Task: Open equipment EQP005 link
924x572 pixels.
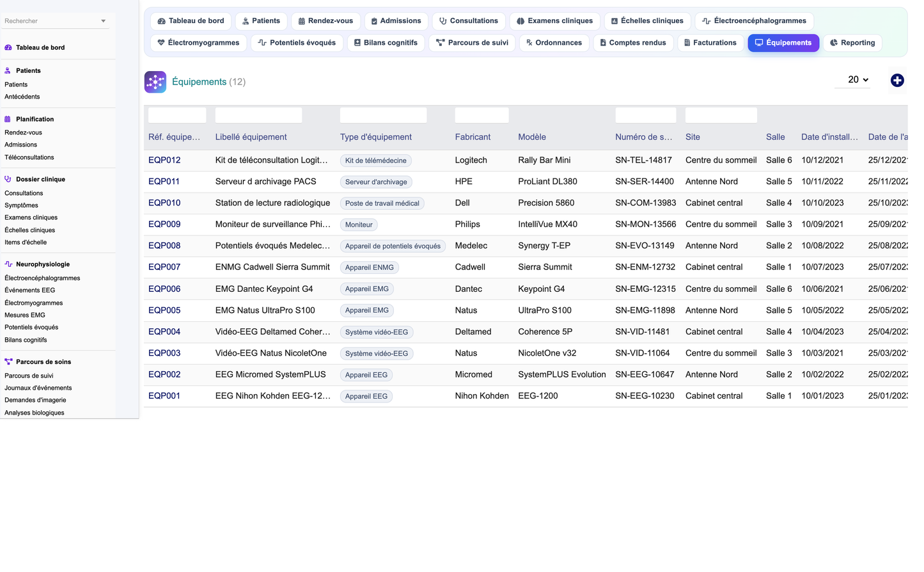Action: point(164,310)
